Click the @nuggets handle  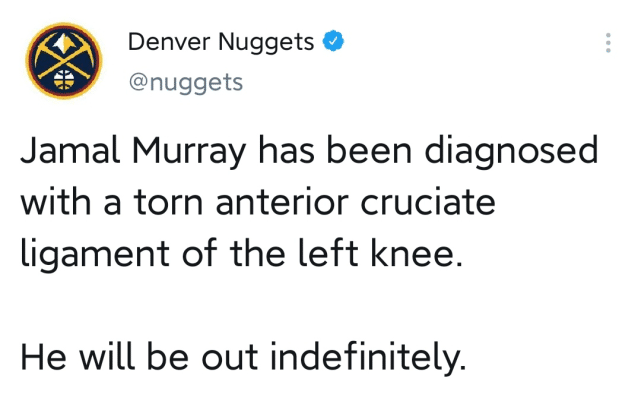[185, 82]
